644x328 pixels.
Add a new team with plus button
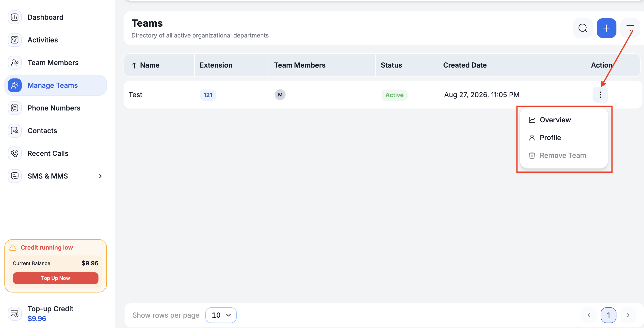click(x=606, y=28)
